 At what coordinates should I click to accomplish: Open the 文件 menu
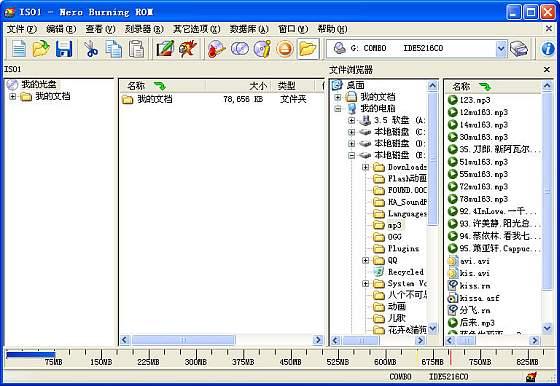(x=21, y=29)
